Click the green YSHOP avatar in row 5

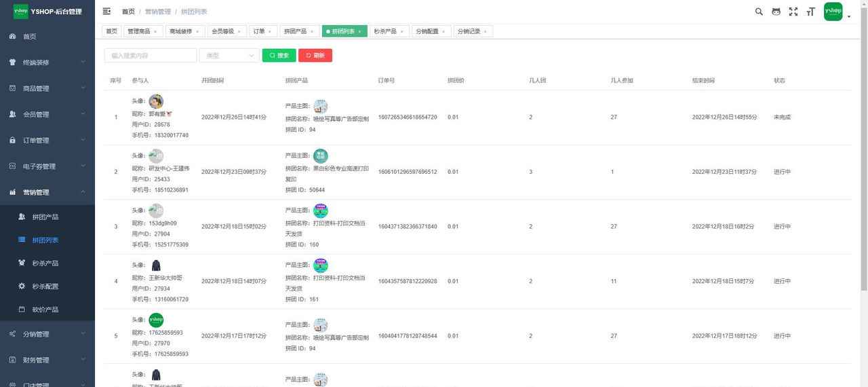click(156, 320)
